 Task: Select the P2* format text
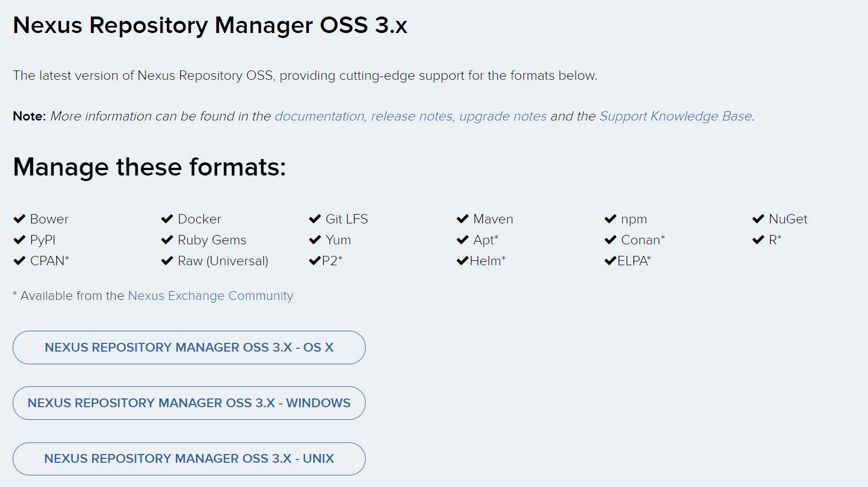(332, 261)
